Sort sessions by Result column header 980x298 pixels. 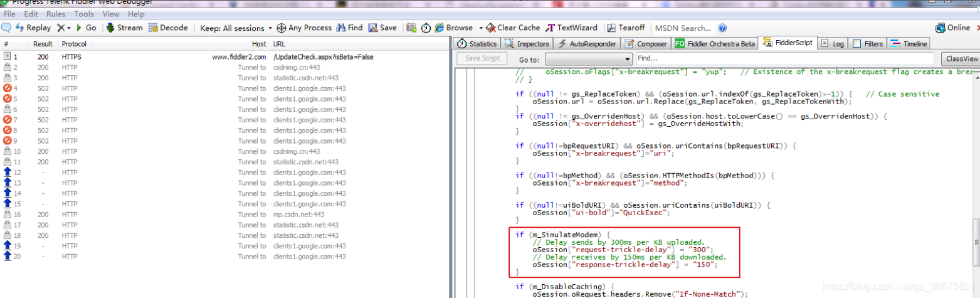(x=43, y=44)
